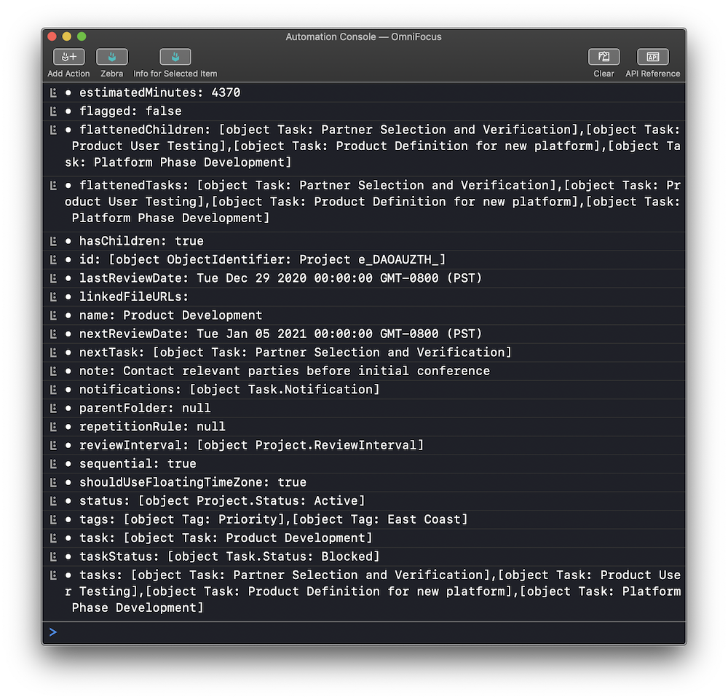The image size is (728, 700).
Task: Expand the flattenedTasks entry
Action: (x=54, y=186)
